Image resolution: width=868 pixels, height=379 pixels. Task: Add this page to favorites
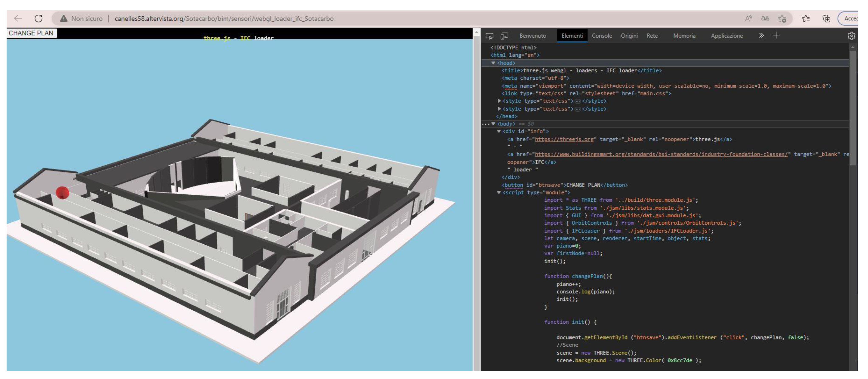click(782, 18)
